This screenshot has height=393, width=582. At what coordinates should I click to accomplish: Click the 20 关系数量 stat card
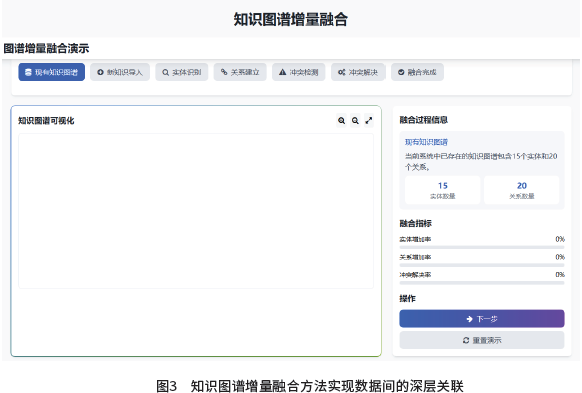[x=521, y=190]
